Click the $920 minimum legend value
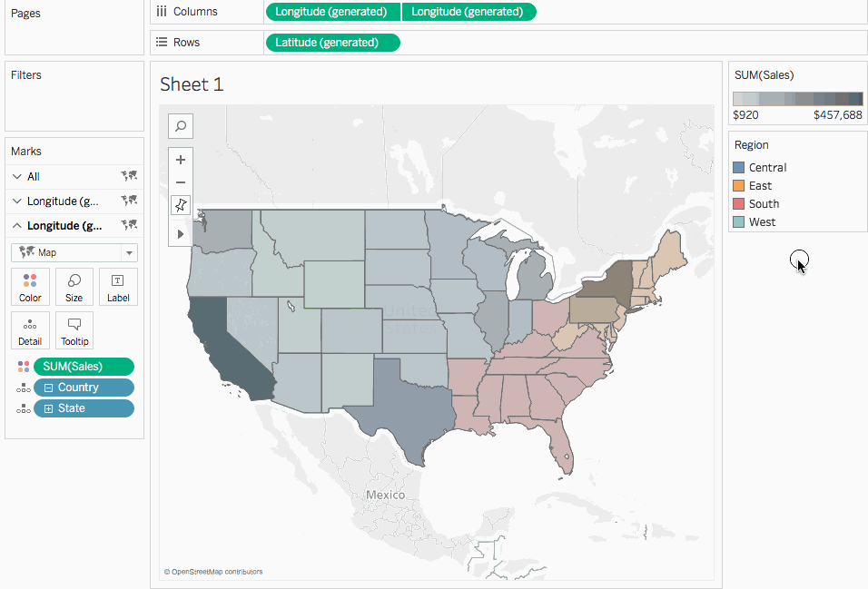 (x=745, y=115)
